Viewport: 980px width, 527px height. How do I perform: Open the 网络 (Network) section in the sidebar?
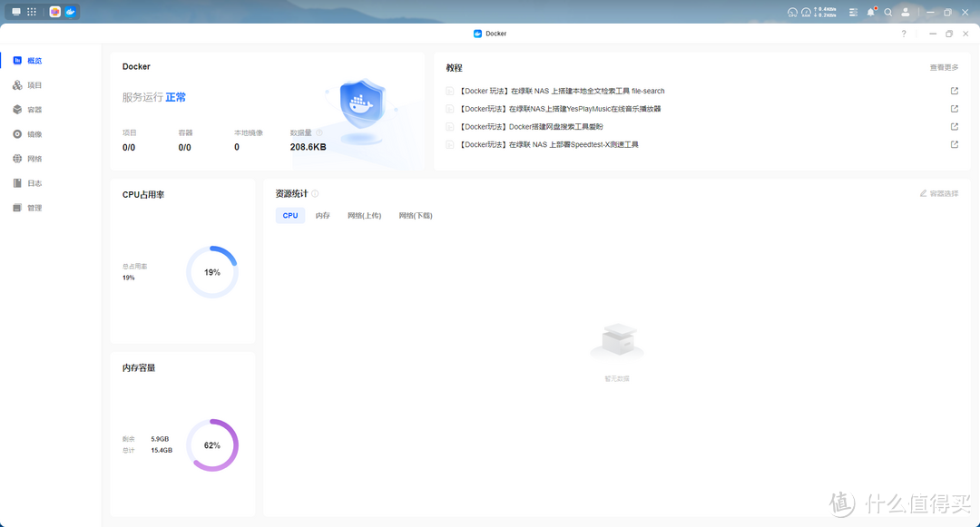point(29,158)
